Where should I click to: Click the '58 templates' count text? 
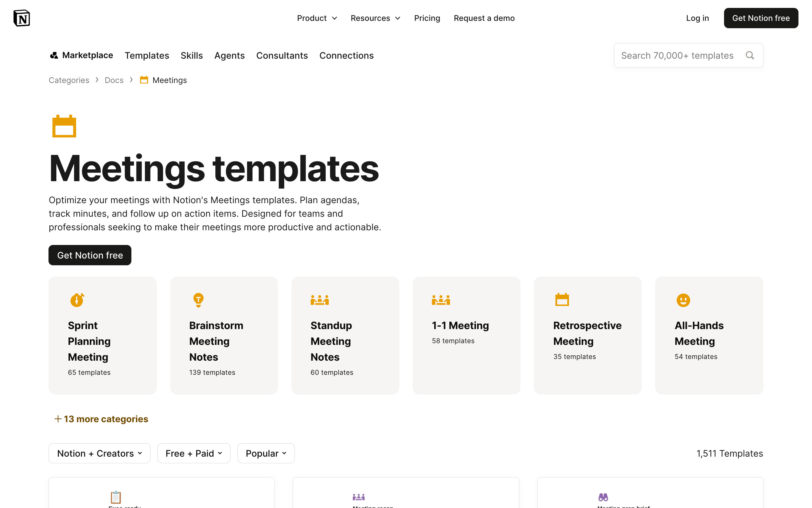453,341
